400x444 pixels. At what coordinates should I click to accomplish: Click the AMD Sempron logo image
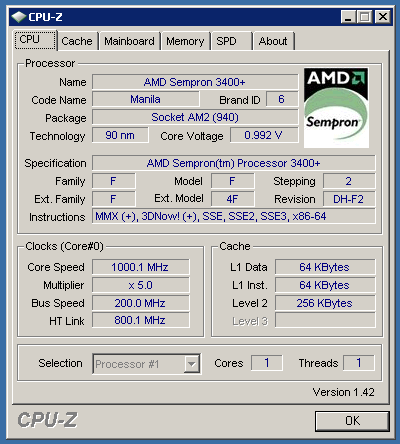336,108
